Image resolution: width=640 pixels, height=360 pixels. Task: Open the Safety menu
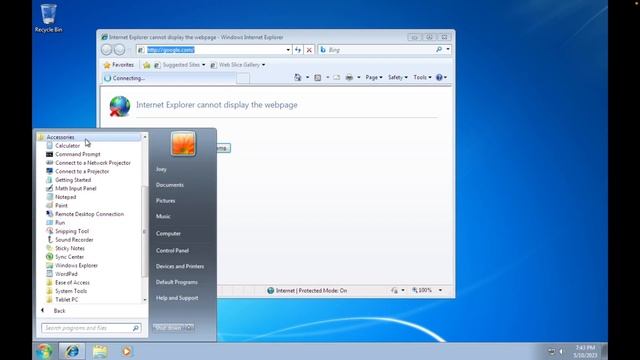click(x=398, y=78)
